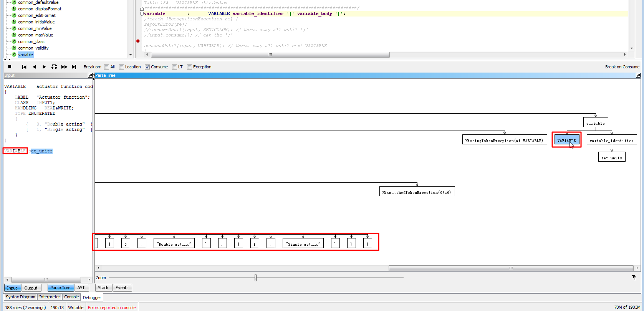
Task: Select the common_editFormat rule
Action: (37, 15)
